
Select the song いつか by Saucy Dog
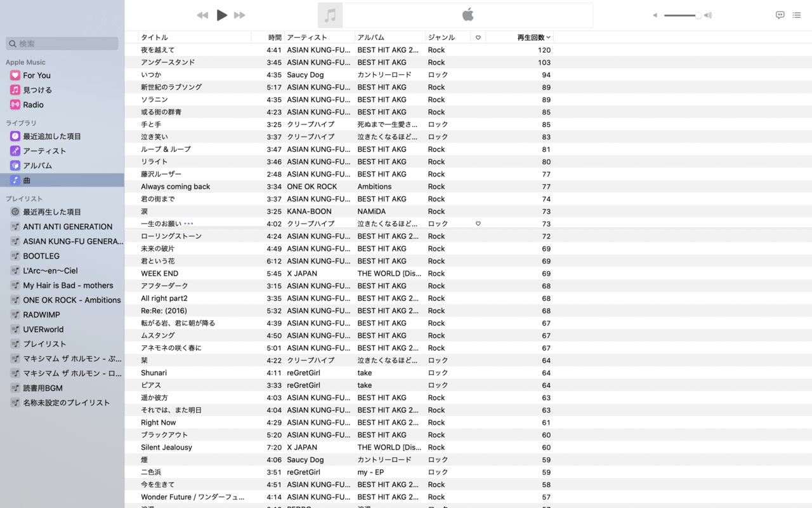(x=151, y=75)
